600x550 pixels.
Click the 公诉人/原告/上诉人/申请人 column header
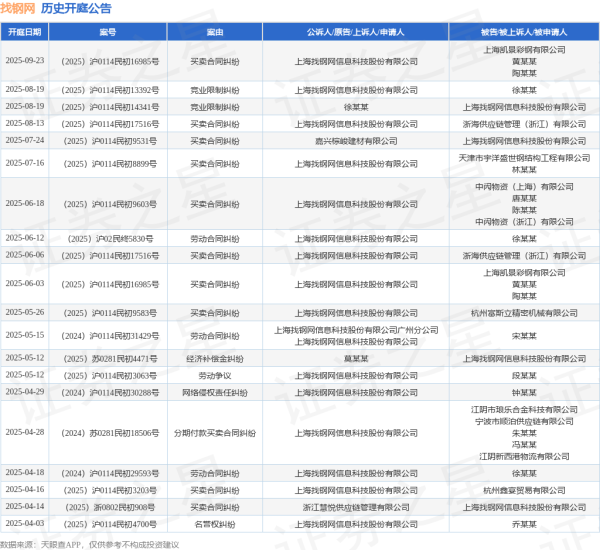point(355,32)
